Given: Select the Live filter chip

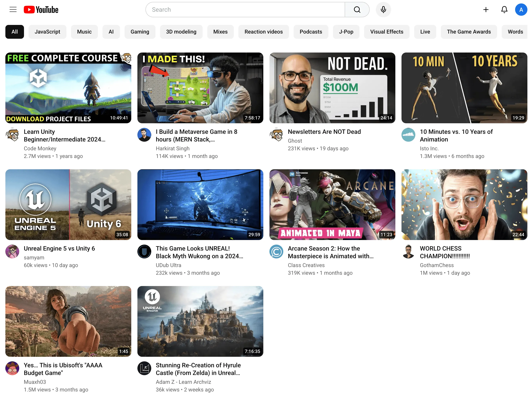Looking at the screenshot, I should click(425, 32).
